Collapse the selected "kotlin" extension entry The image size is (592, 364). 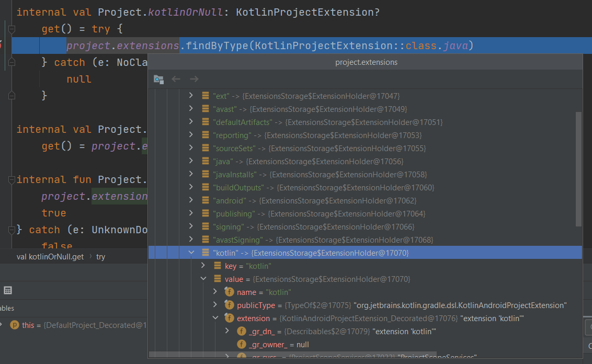coord(191,252)
